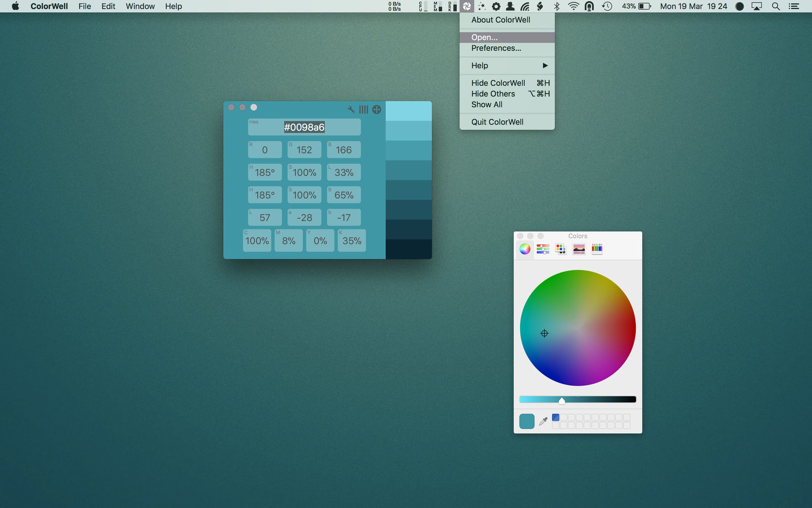The height and width of the screenshot is (508, 812).
Task: Click the R value field showing 0
Action: (265, 150)
